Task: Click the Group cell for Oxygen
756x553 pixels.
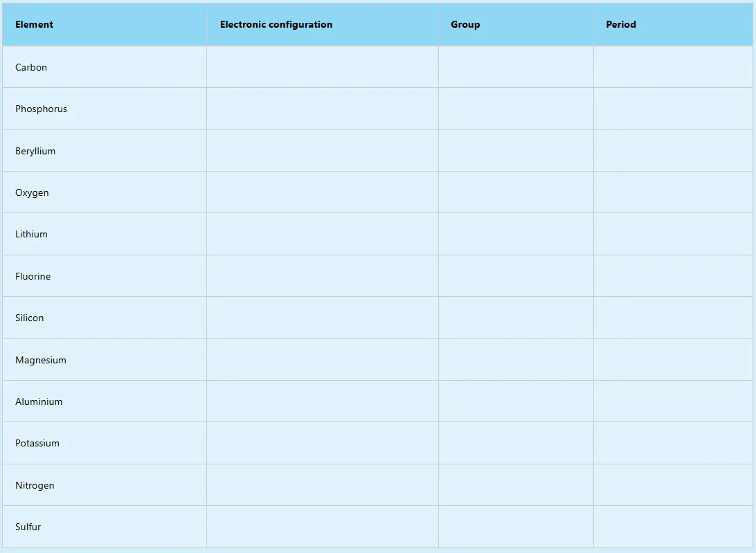Action: coord(516,192)
